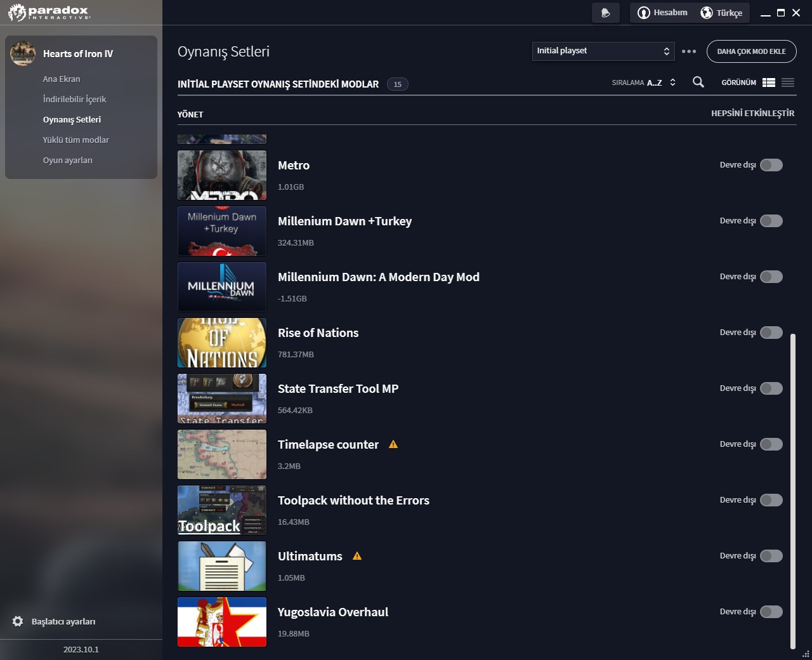The height and width of the screenshot is (660, 812).
Task: Click the Yugoslavia Overhaul title
Action: coord(333,612)
